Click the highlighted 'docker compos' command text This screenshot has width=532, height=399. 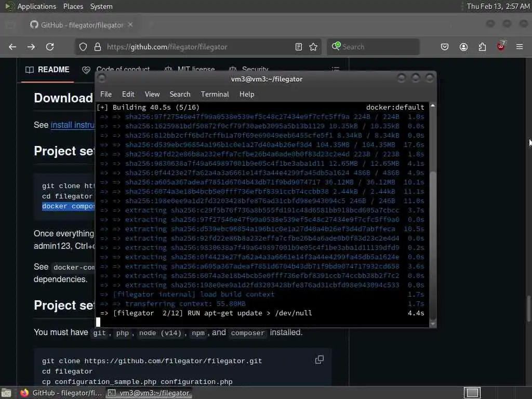(x=68, y=206)
